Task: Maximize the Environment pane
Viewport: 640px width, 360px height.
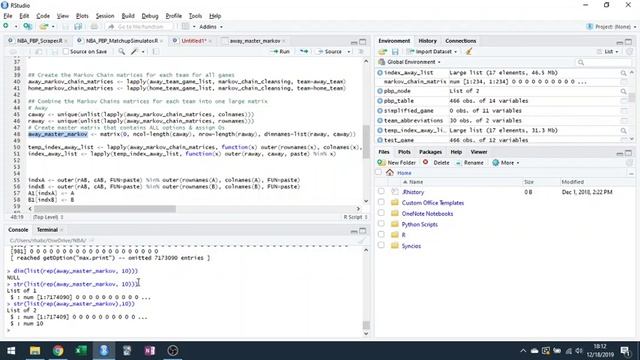Action: coord(629,42)
